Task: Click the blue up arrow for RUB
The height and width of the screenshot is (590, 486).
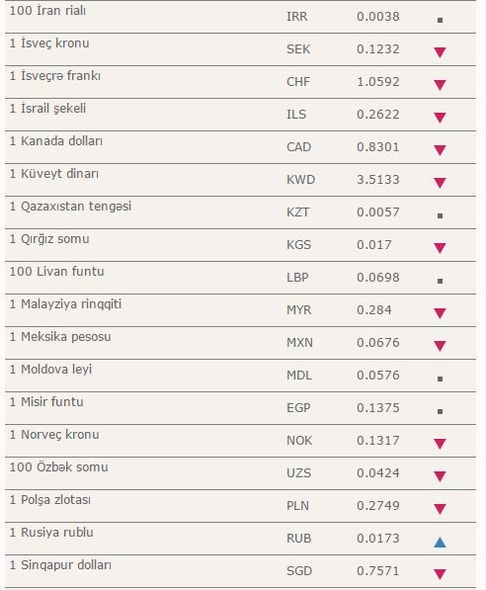Action: click(x=440, y=542)
